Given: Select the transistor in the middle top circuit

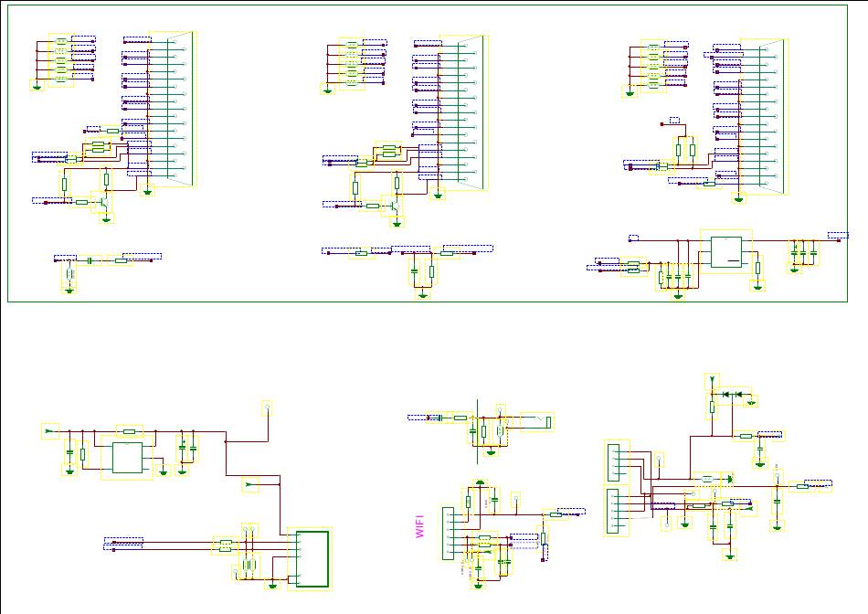Looking at the screenshot, I should 395,206.
